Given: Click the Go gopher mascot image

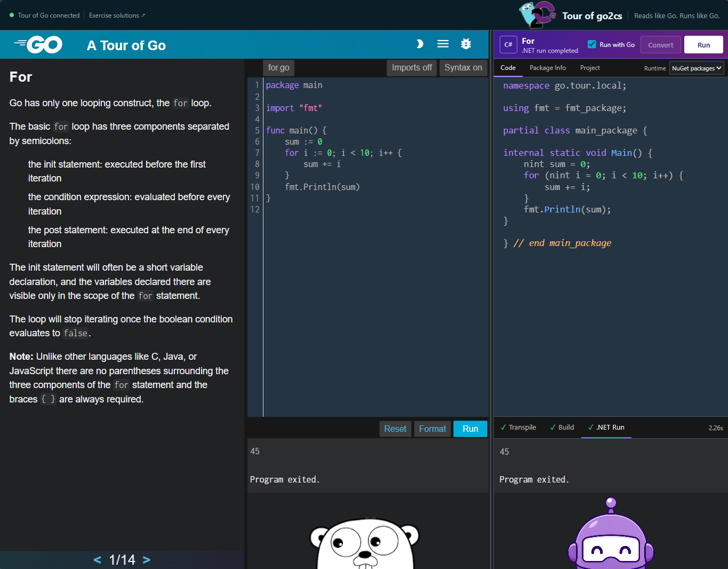Looking at the screenshot, I should pos(365,543).
